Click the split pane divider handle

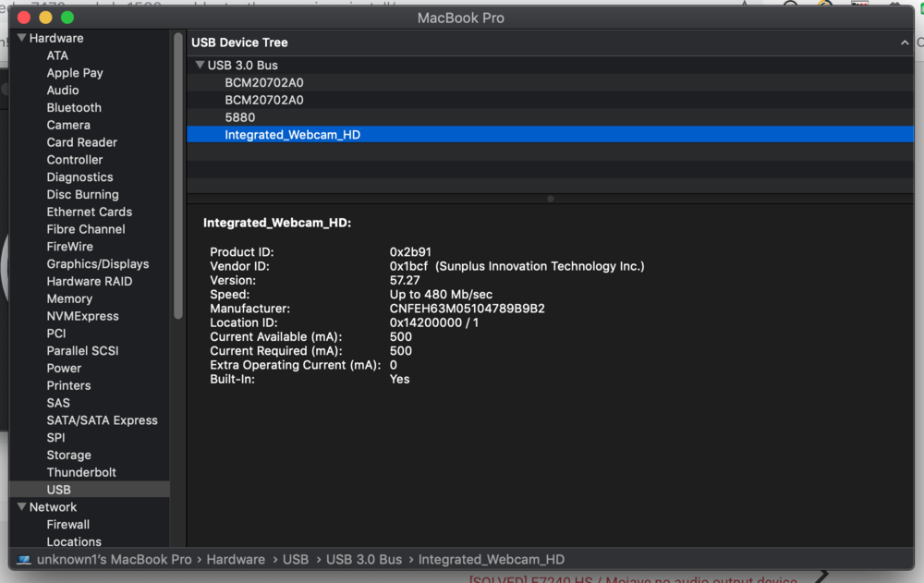[551, 199]
